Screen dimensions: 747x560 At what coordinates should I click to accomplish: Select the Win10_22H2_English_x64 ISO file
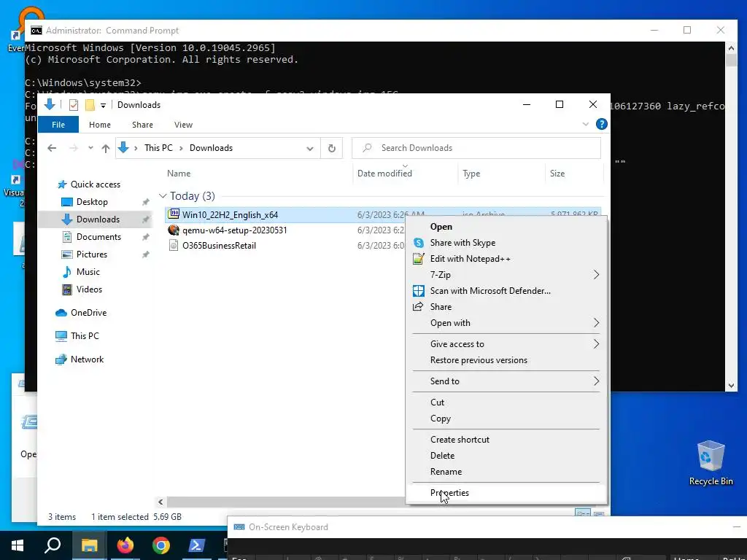click(230, 215)
